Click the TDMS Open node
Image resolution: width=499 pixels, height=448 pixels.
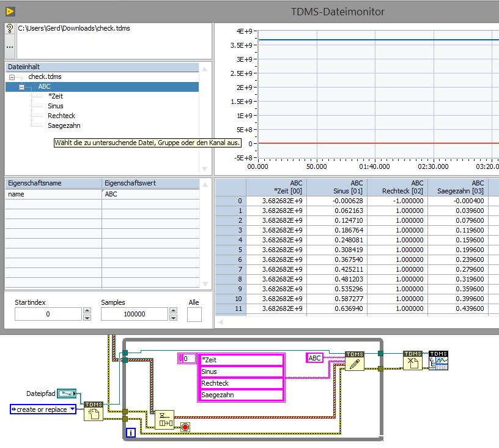94,411
